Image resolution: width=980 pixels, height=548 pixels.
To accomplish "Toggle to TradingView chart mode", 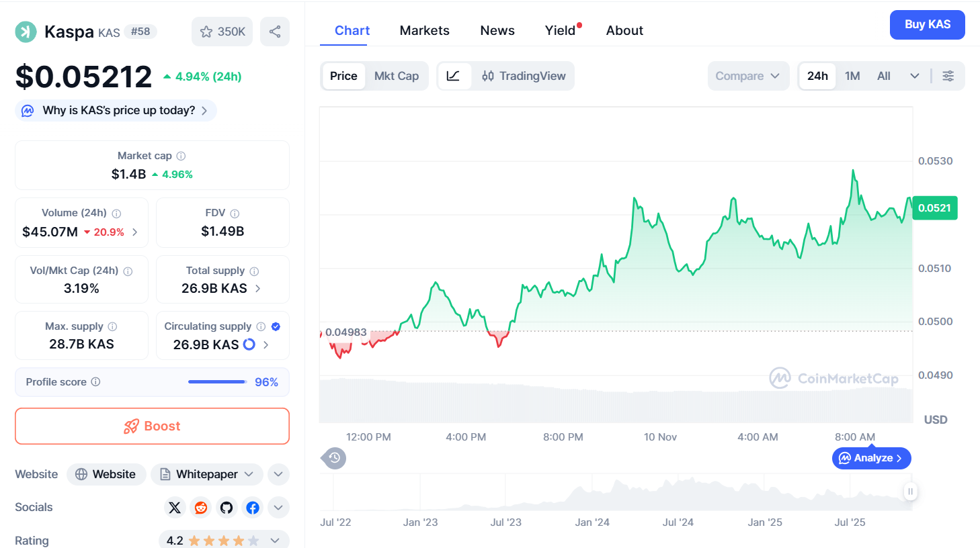I will (x=524, y=76).
